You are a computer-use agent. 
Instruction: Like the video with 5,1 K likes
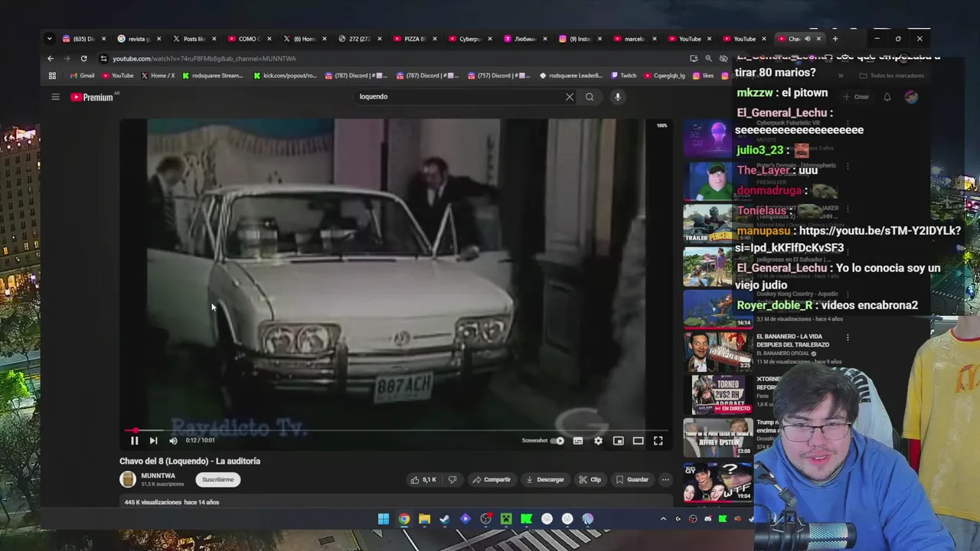pyautogui.click(x=423, y=480)
